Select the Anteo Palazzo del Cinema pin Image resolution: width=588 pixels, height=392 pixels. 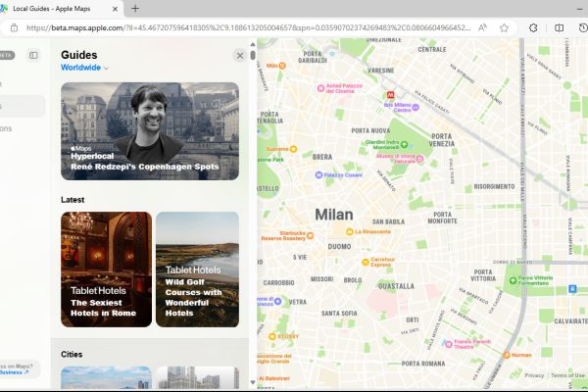[320, 88]
